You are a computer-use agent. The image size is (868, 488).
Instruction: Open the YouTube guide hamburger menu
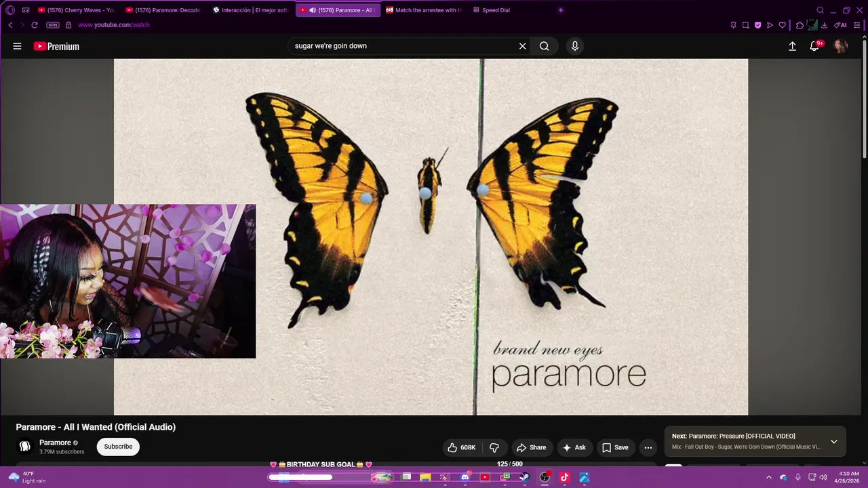[17, 46]
